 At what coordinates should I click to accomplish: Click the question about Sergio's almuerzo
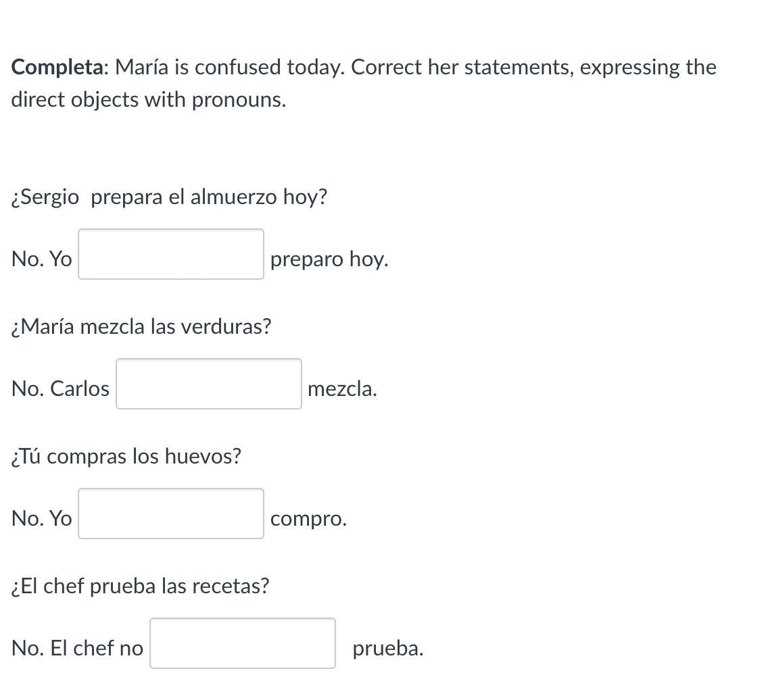click(169, 197)
